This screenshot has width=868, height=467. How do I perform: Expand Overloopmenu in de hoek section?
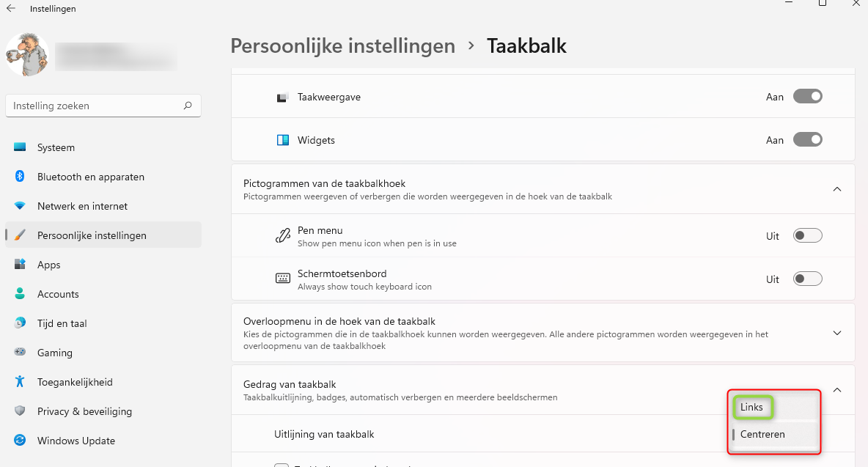coord(837,333)
